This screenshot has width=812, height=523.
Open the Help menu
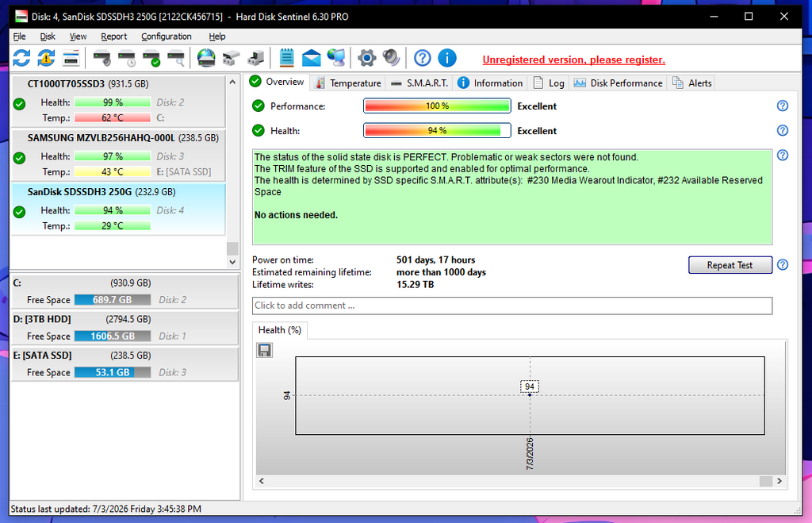[217, 37]
